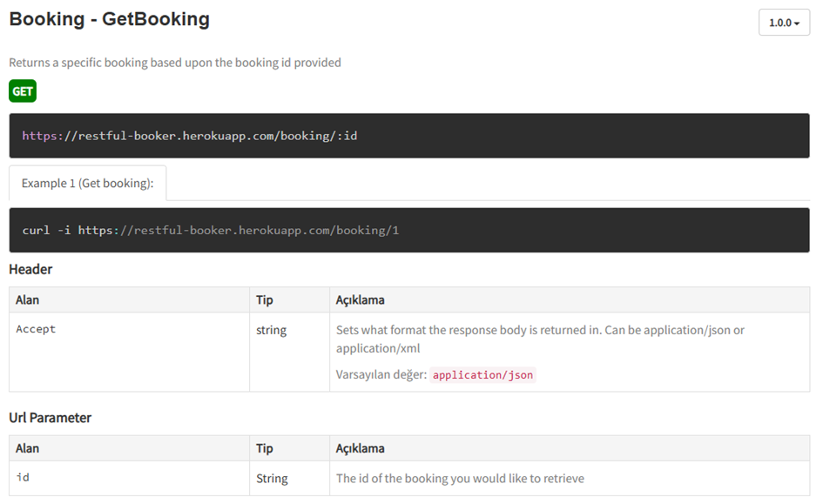Screen dimensions: 823x504
Task: Click the curl -i example command
Action: [x=211, y=231]
